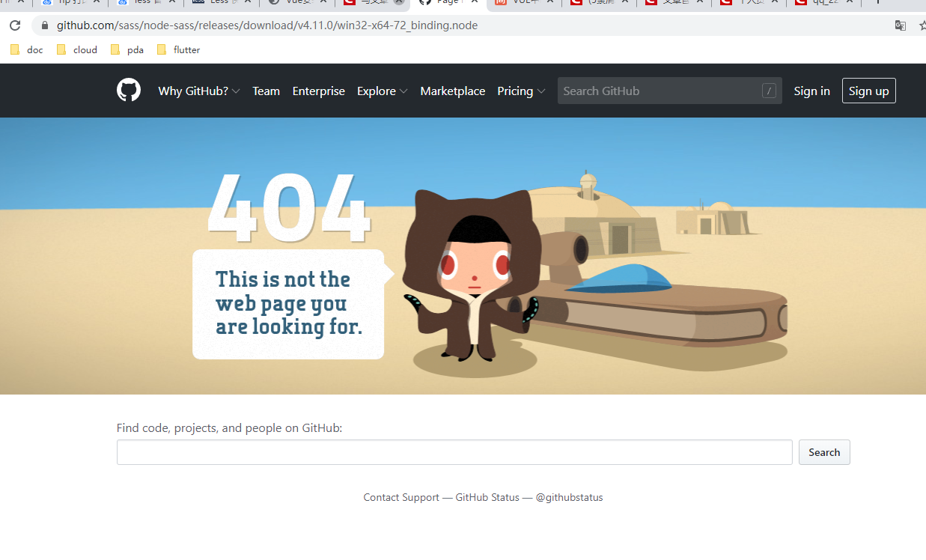Click the Sign in link
Screen dimensions: 926x560
point(811,91)
